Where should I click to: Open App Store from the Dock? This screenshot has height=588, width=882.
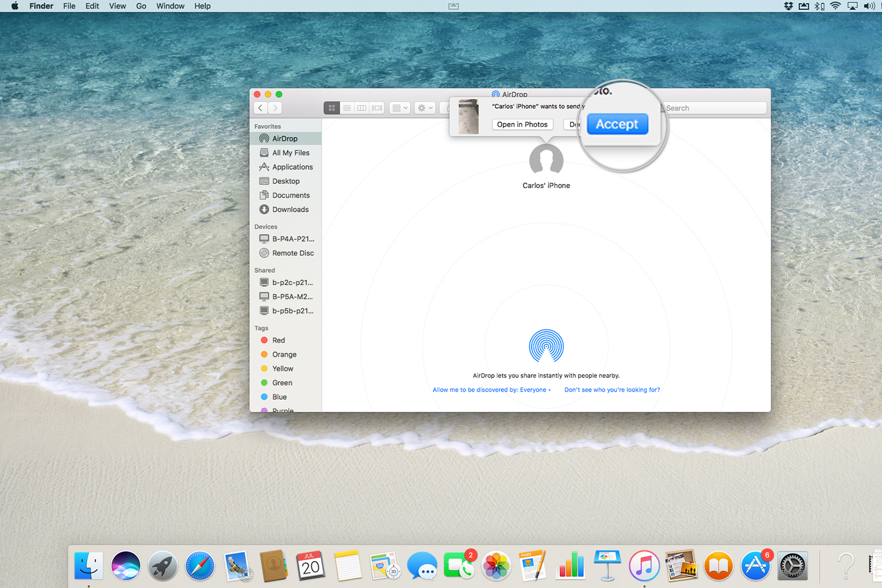[x=756, y=566]
